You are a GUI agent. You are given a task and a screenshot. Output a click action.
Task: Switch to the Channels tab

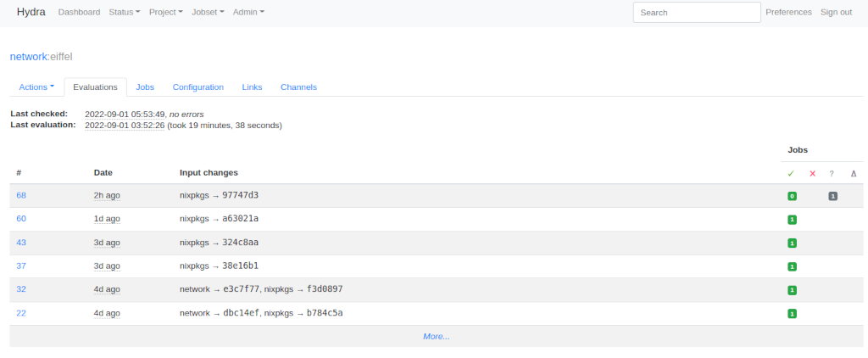pyautogui.click(x=298, y=87)
